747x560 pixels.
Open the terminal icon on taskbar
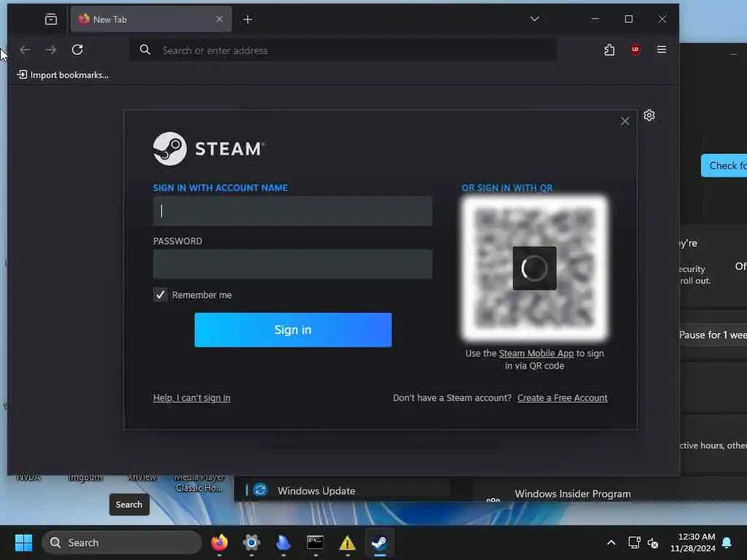[315, 542]
